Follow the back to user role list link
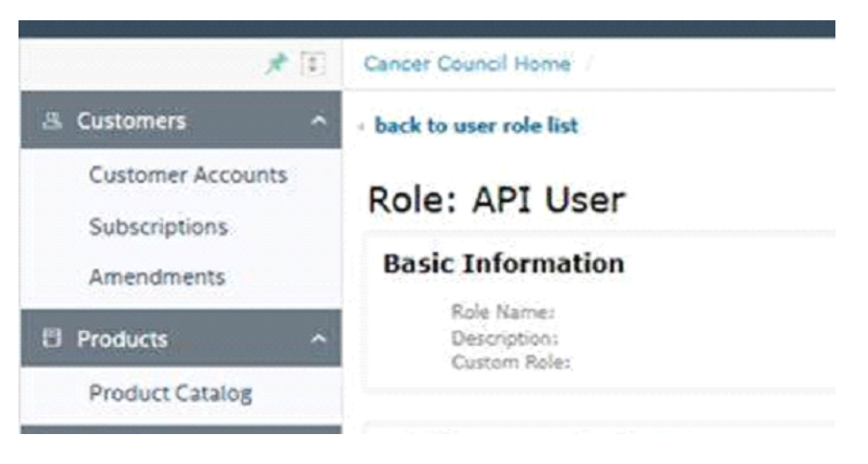Viewport: 868px width, 464px height. 476,126
